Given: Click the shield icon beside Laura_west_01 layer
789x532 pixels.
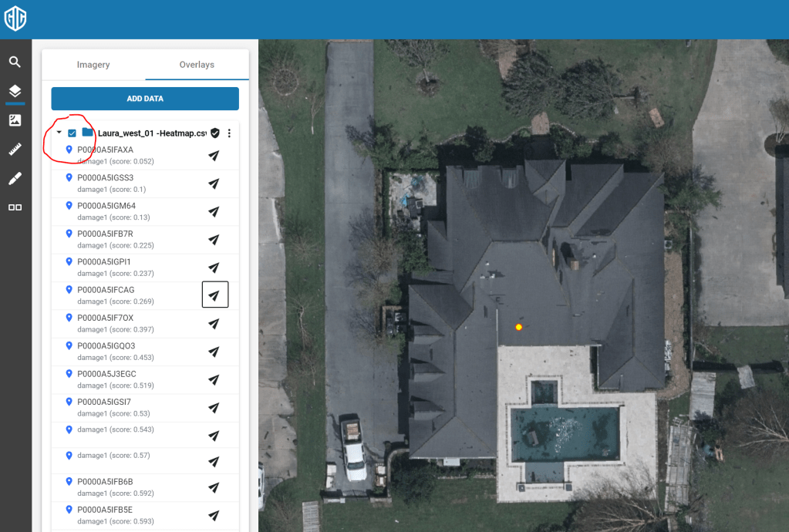Looking at the screenshot, I should [215, 133].
